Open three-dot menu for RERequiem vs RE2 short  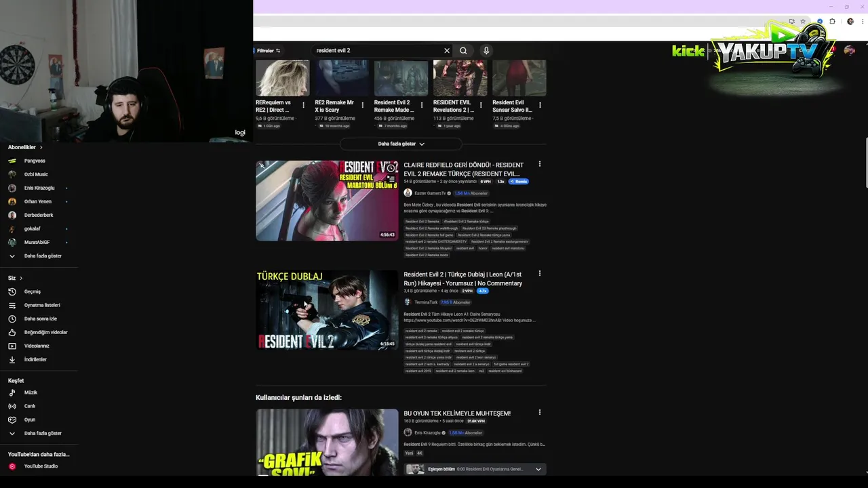pos(303,105)
